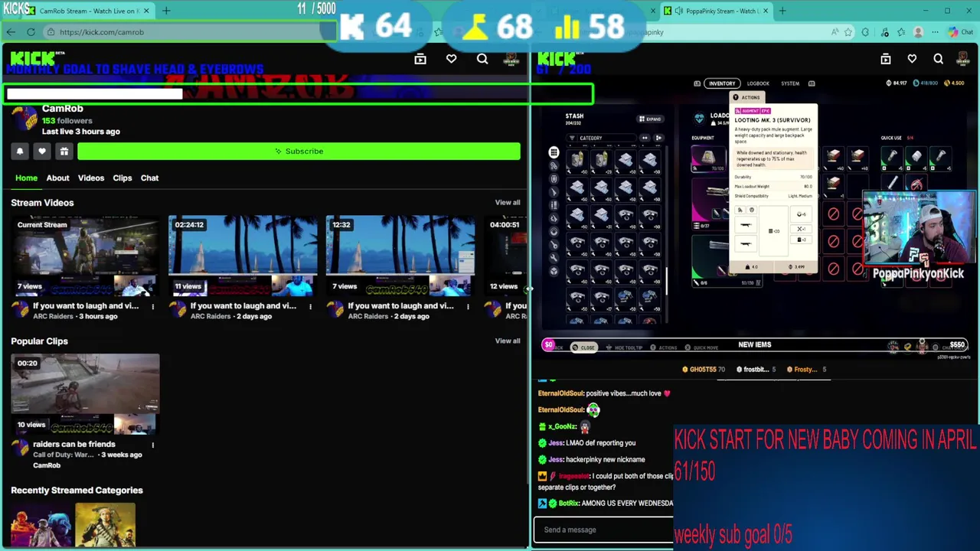Open the About tab on CamRob's channel
Viewport: 980px width, 551px height.
(57, 178)
